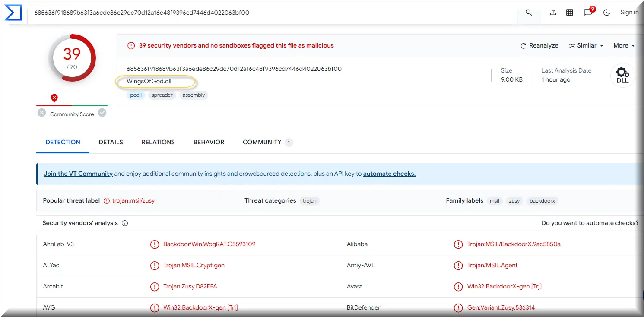Click the zusy family label
The image size is (644, 317).
[x=514, y=201]
